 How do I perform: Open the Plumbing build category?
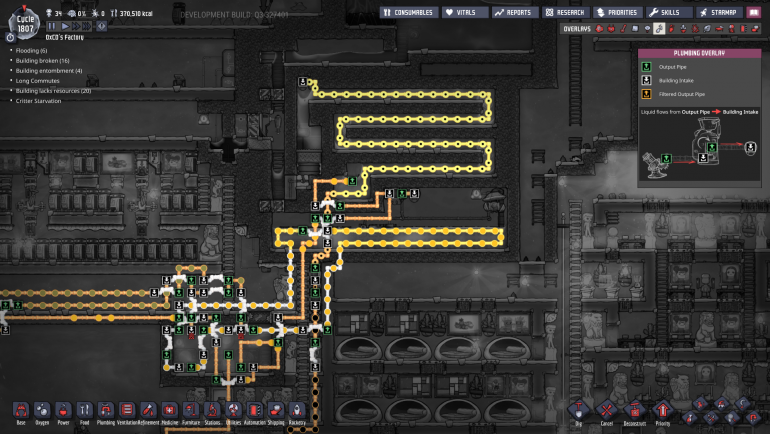pos(106,410)
